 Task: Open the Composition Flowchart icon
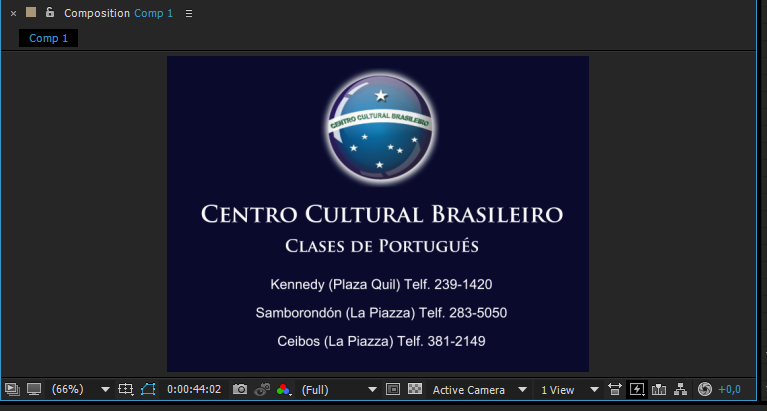(x=680, y=389)
